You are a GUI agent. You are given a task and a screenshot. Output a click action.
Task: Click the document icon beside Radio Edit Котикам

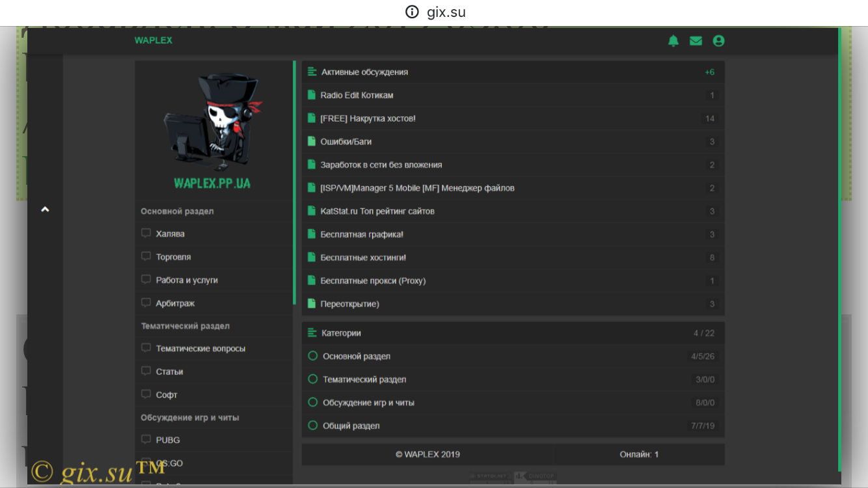point(312,95)
